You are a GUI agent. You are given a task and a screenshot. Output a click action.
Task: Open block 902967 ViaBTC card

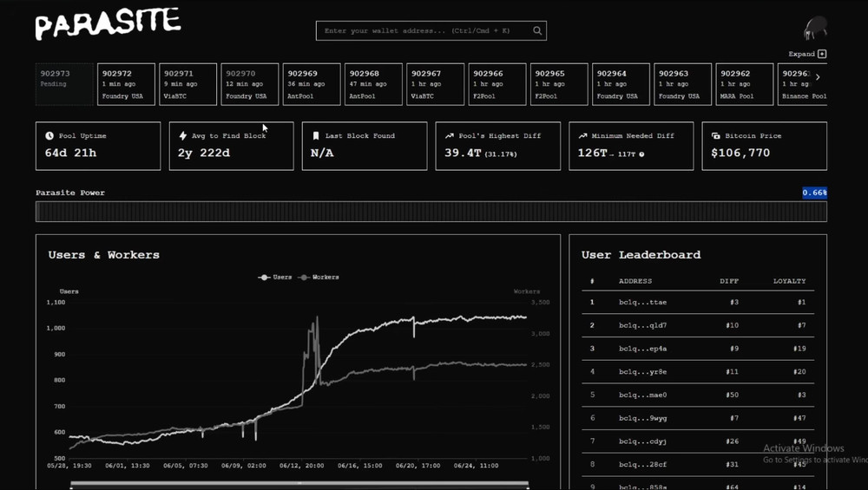click(435, 84)
